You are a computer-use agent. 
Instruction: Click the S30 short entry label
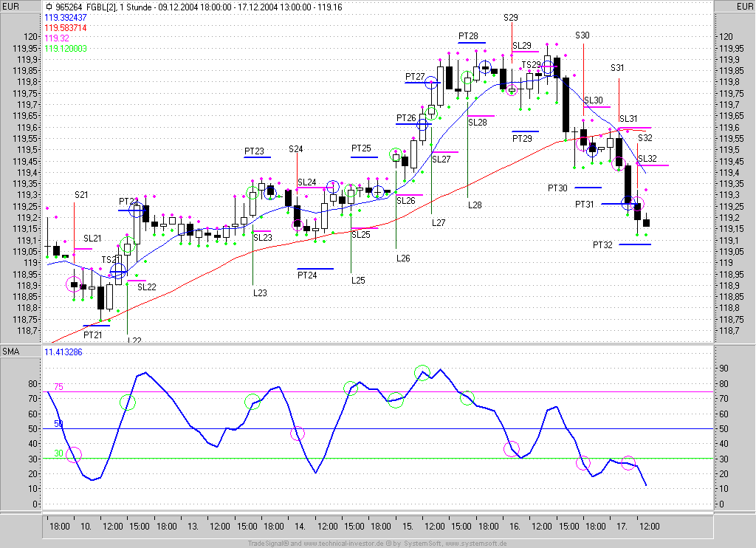point(582,35)
